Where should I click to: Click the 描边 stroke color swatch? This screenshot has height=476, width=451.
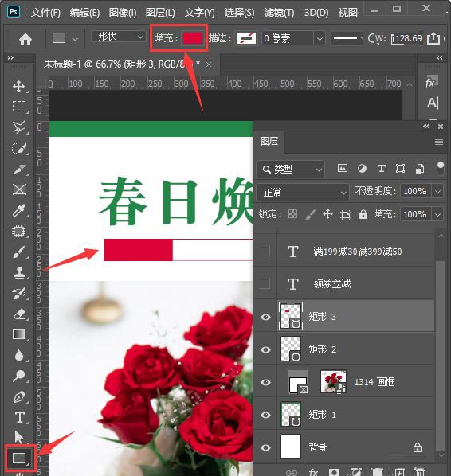[x=246, y=38]
